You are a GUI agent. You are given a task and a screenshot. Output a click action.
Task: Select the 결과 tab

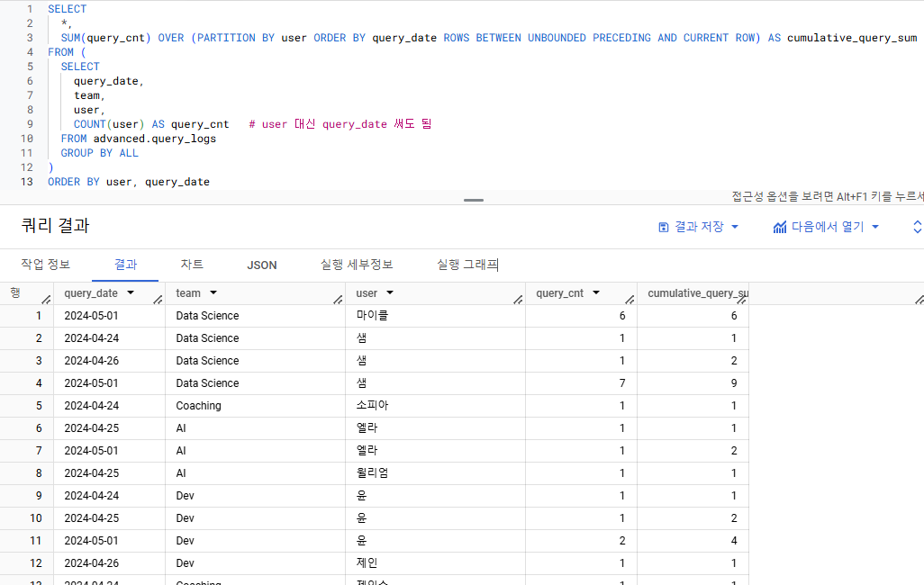point(125,265)
